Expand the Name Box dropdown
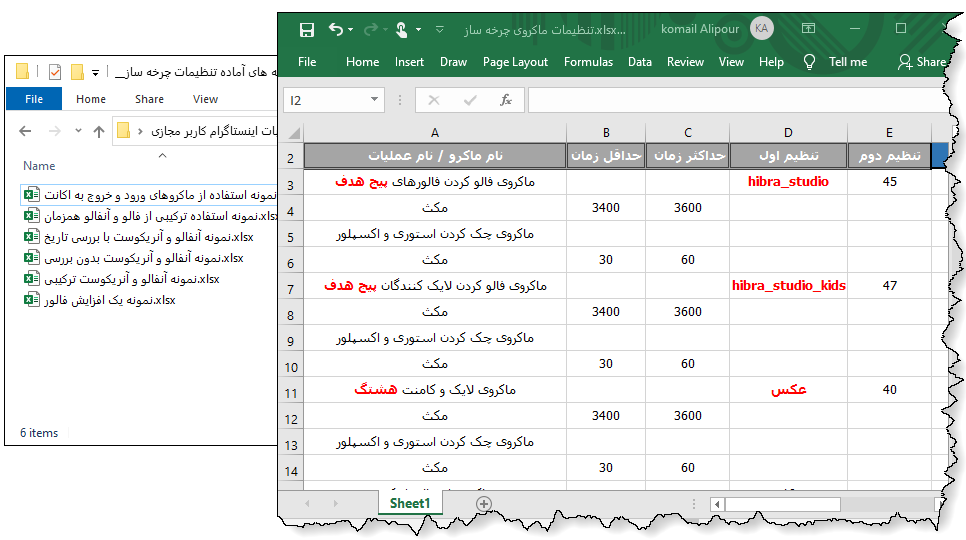Viewport: 966px width, 540px height. click(x=374, y=100)
